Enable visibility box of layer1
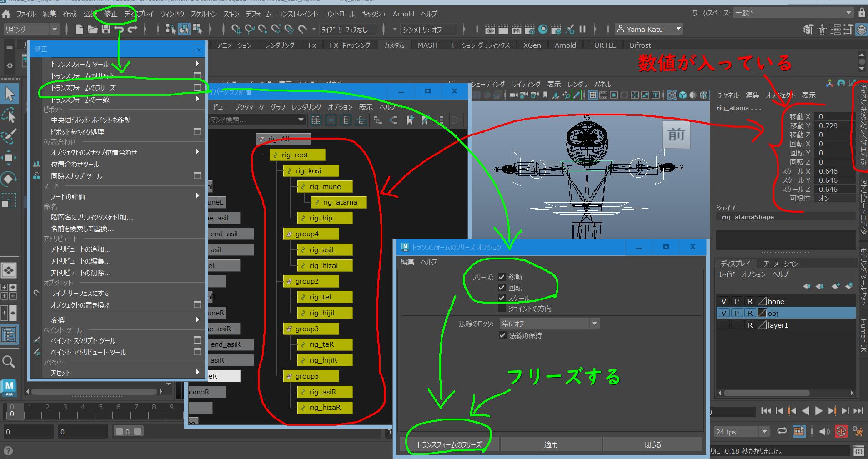Image resolution: width=868 pixels, height=459 pixels. coord(723,325)
